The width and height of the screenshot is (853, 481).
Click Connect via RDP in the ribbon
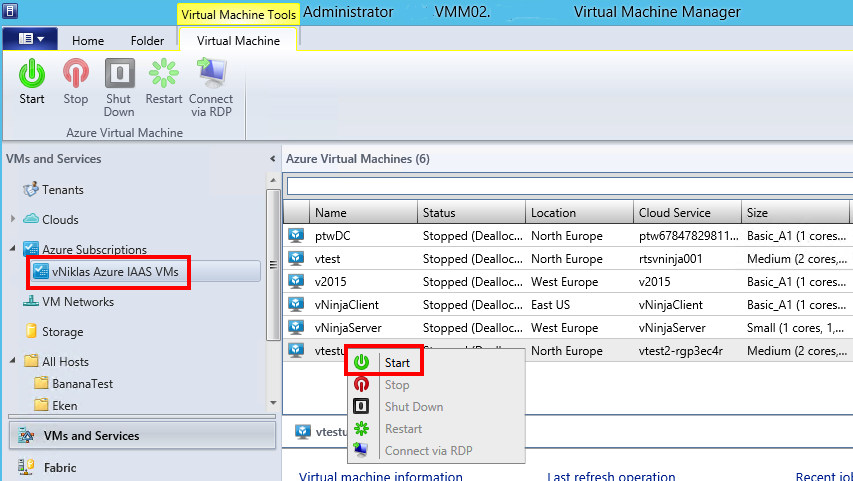coord(211,88)
